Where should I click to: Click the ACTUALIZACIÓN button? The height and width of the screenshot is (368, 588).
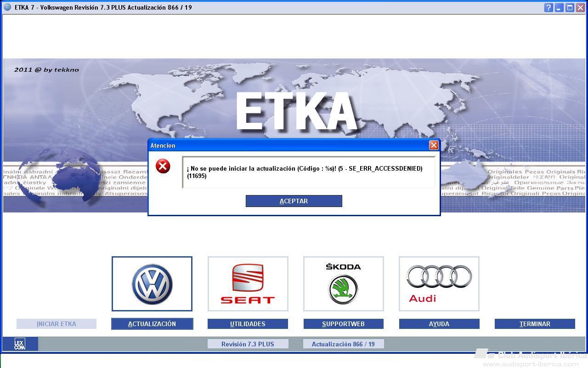coord(152,324)
